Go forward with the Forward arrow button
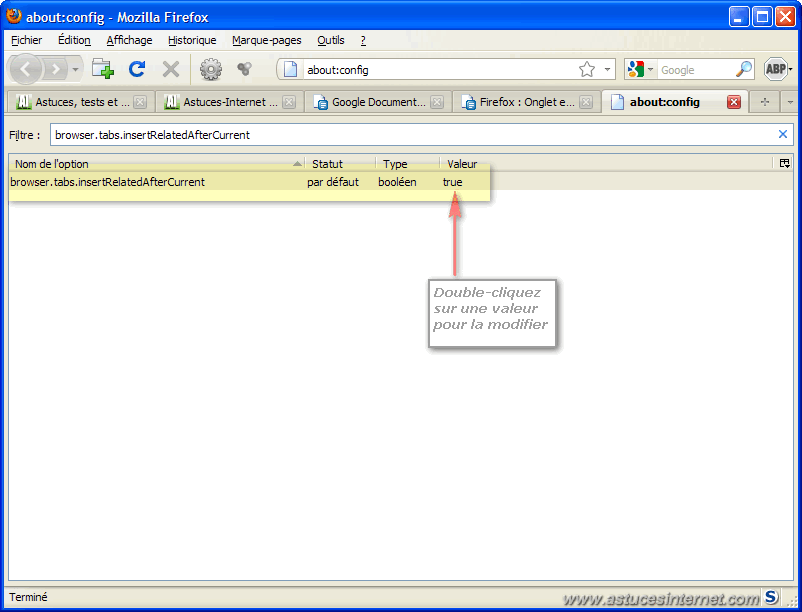Viewport: 802px width, 612px height. pos(55,70)
